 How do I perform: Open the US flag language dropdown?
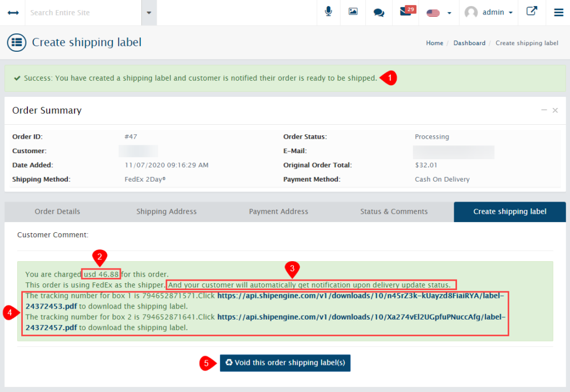pos(436,12)
